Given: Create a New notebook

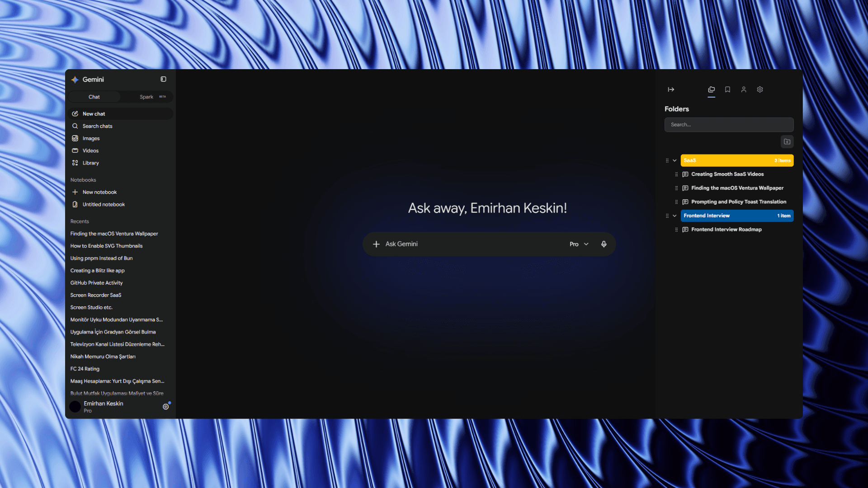Looking at the screenshot, I should (x=120, y=192).
